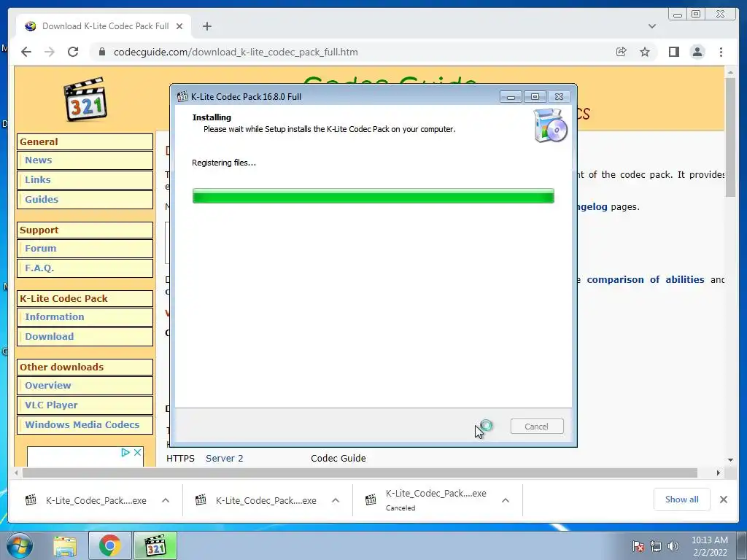Click the 'Registering files...' status text

tap(224, 163)
